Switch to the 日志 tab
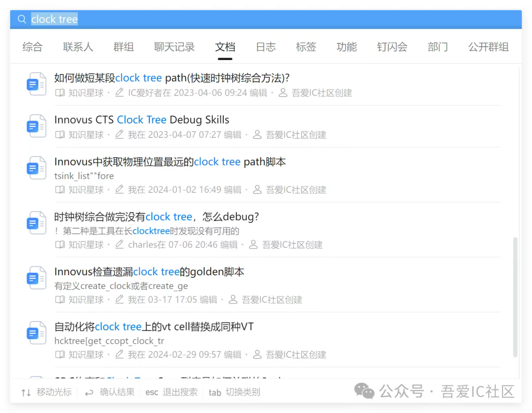532x413 pixels. click(266, 47)
